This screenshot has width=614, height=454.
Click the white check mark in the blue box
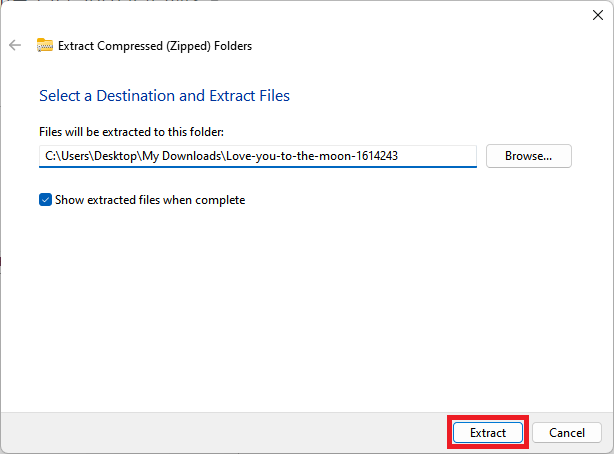[45, 200]
